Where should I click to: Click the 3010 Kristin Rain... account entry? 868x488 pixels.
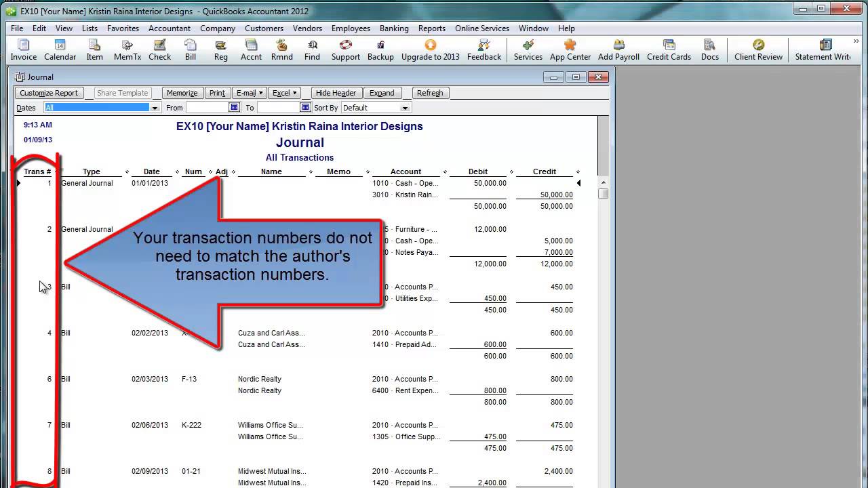coord(405,195)
